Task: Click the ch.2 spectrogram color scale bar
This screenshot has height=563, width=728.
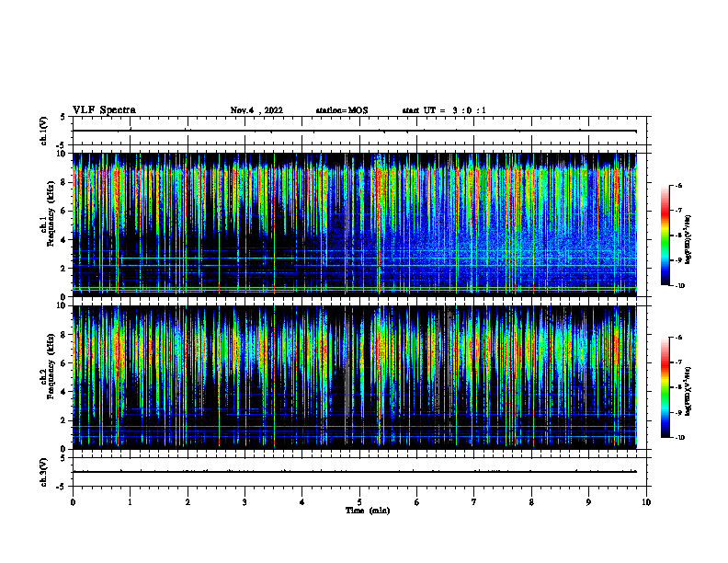Action: (665, 387)
